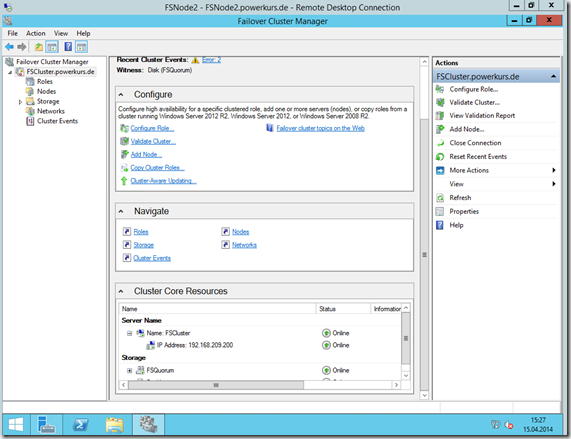Click the Up one level folder icon
571x439 pixels.
point(39,47)
